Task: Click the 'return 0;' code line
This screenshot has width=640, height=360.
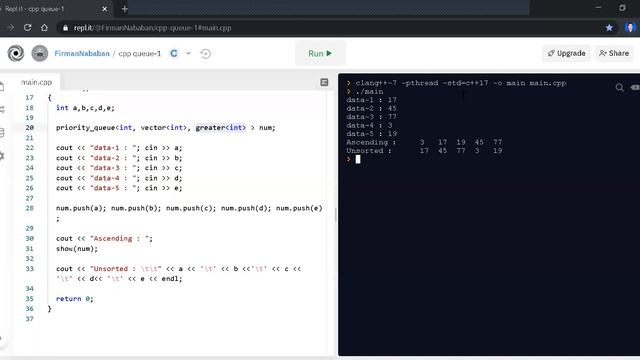Action: tap(75, 299)
